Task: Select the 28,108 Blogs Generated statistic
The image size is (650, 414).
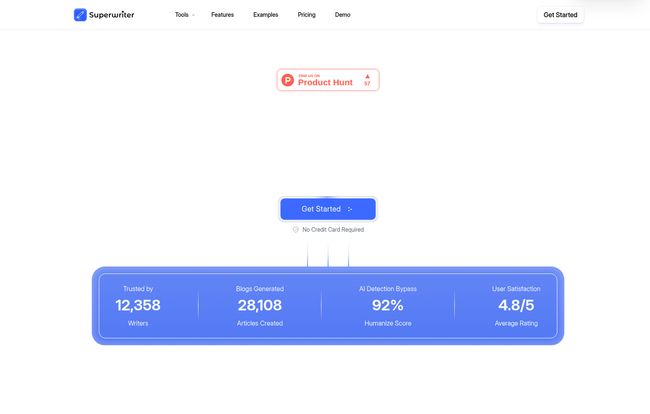Action: 259,305
